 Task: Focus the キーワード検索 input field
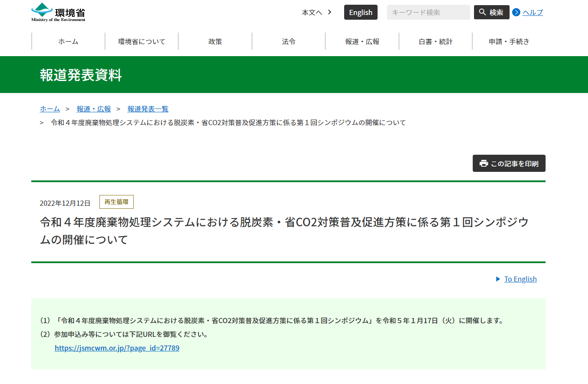(428, 12)
